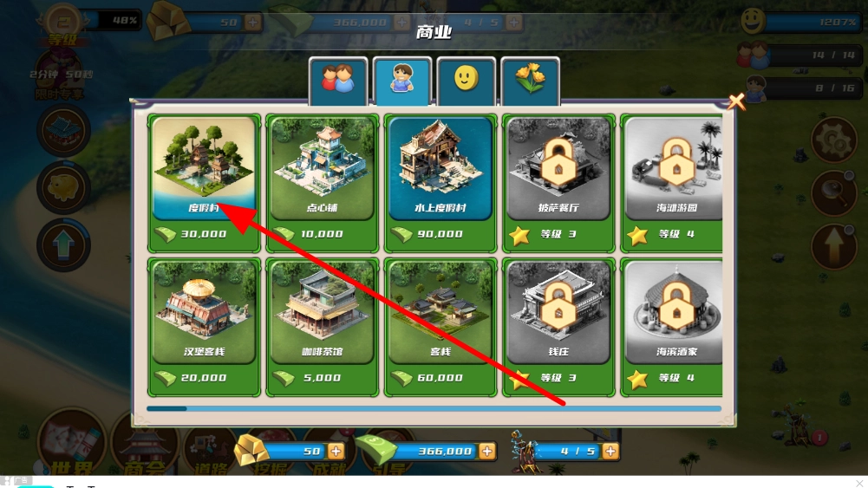Click the locked 海滨酒家 card
Screen dimensions: 868x488
671,327
